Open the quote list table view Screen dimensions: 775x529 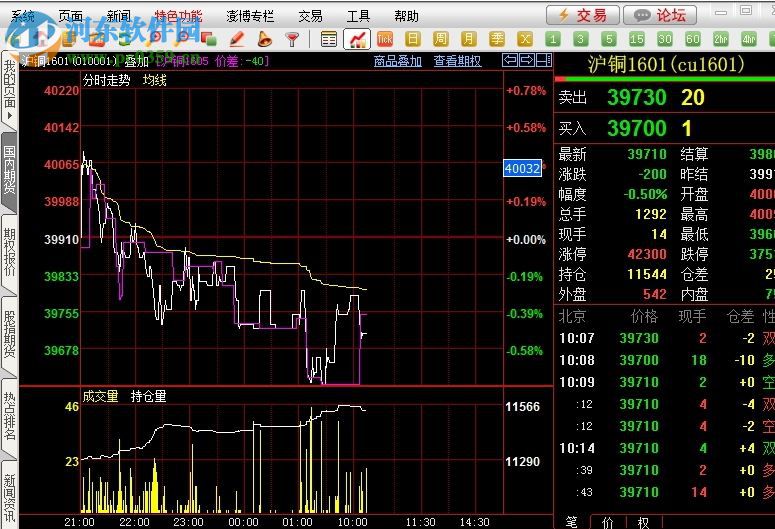tap(329, 39)
